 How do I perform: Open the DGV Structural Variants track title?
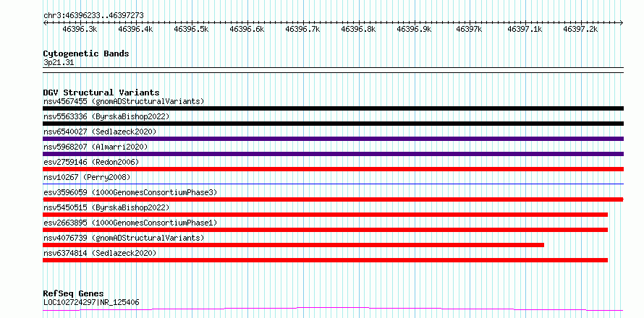point(101,93)
